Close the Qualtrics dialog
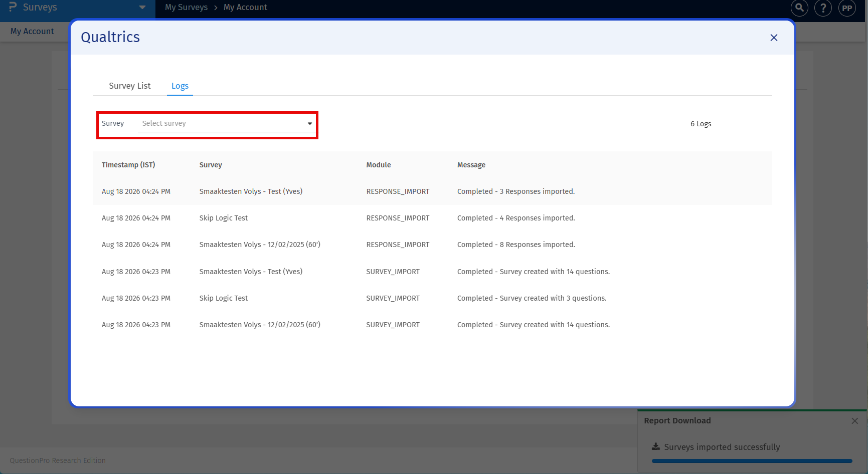This screenshot has width=868, height=474. pos(774,38)
